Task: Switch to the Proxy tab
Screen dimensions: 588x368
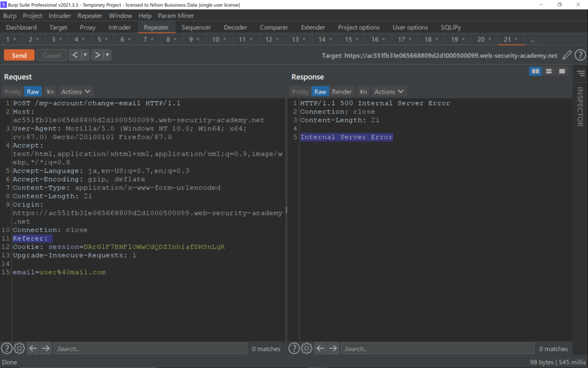Action: pyautogui.click(x=88, y=27)
